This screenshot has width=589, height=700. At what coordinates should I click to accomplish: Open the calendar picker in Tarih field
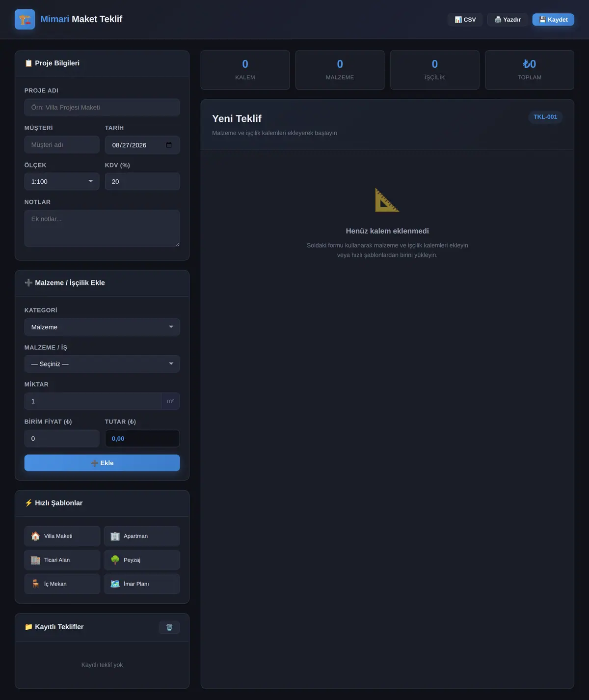(x=169, y=145)
